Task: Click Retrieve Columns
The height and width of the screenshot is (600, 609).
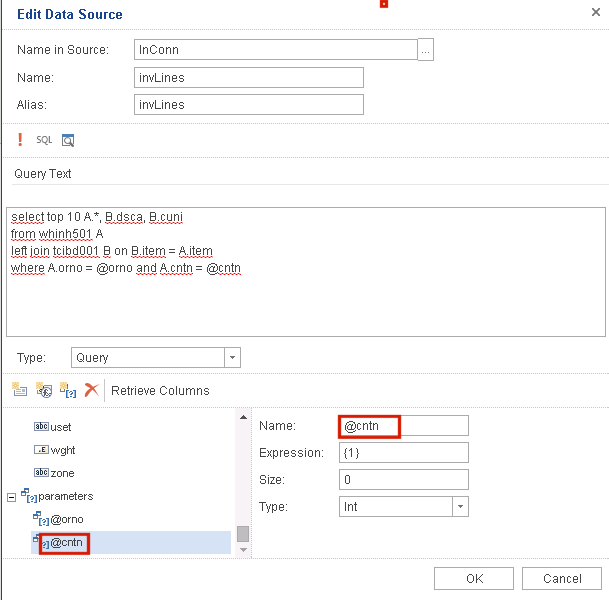Action: [x=160, y=390]
